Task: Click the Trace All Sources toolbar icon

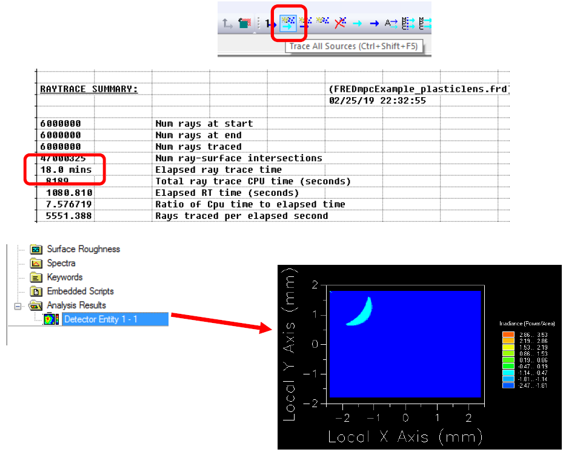Action: pos(288,23)
